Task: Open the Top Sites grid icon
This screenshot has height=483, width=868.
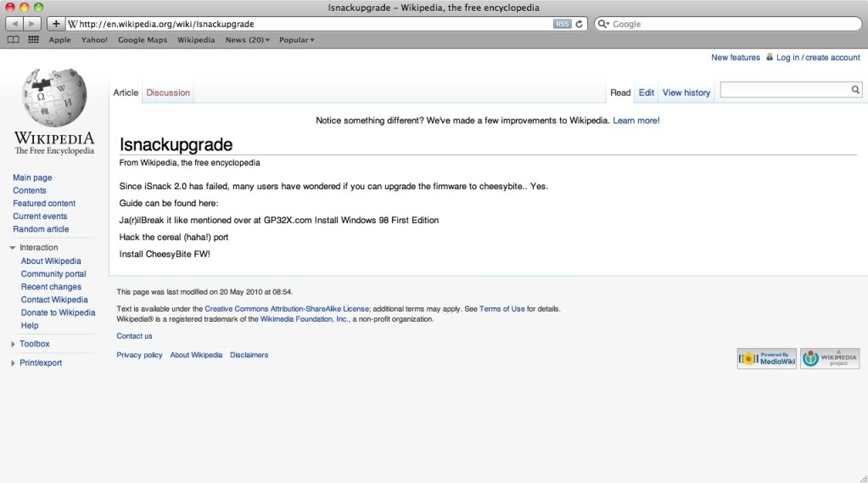Action: point(33,40)
